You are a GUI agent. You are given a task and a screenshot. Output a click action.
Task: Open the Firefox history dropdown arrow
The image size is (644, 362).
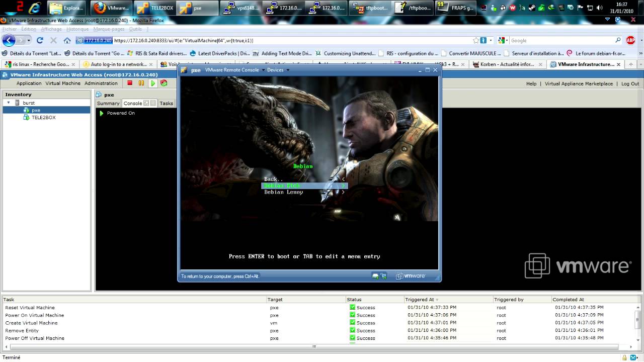pos(29,40)
